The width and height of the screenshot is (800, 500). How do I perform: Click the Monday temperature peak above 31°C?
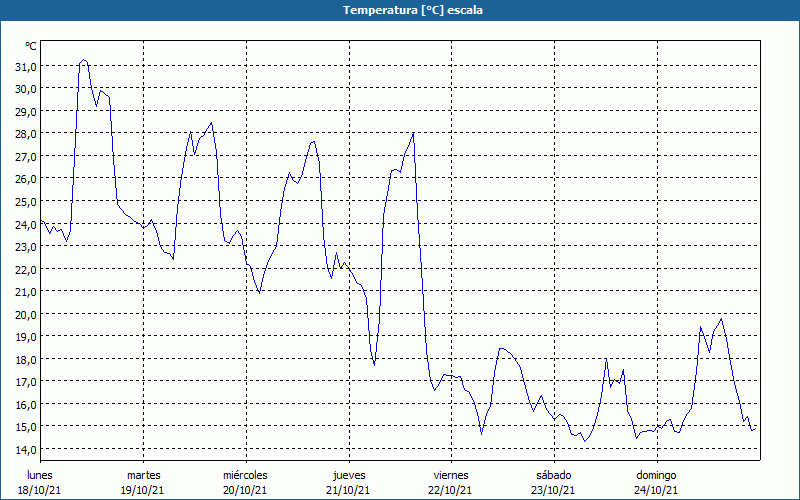tap(84, 60)
